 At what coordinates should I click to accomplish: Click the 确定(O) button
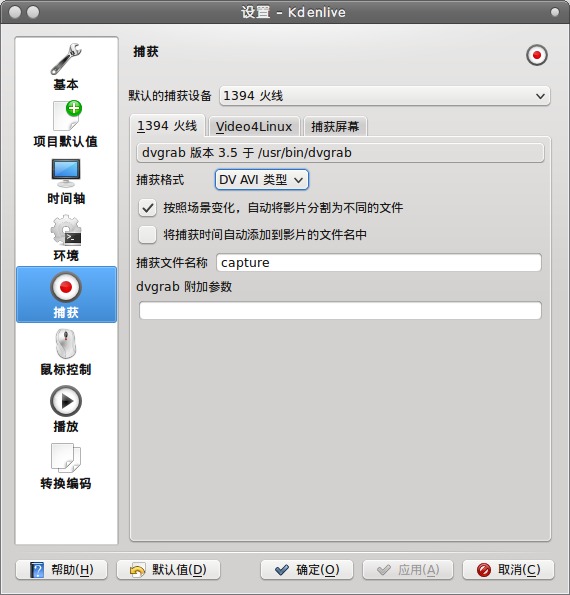click(307, 570)
